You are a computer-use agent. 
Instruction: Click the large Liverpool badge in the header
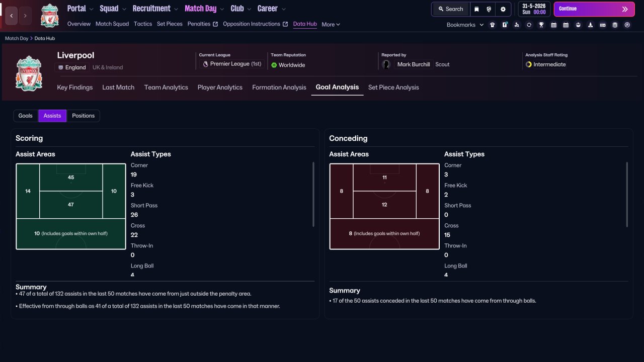click(x=29, y=73)
